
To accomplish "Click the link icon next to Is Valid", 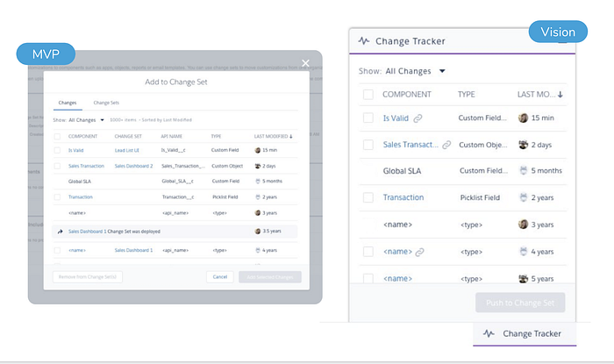I will click(x=418, y=118).
